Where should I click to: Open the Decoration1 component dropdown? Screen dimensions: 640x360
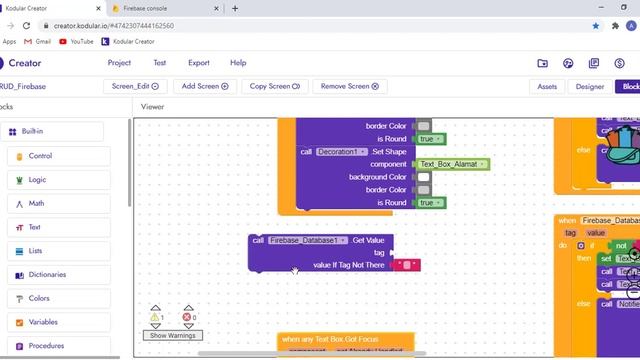342,152
